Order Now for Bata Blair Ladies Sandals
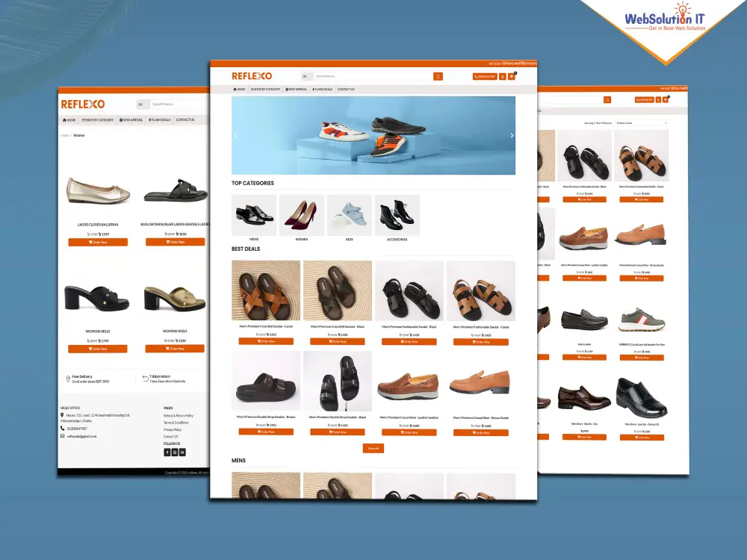 176,242
